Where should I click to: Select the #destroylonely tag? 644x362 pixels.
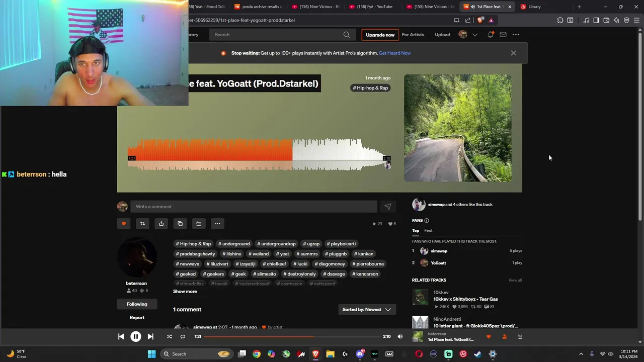299,274
